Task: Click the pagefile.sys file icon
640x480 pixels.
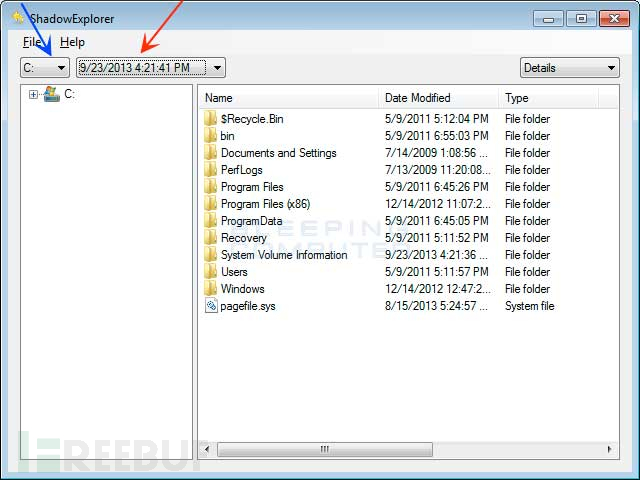Action: (211, 306)
